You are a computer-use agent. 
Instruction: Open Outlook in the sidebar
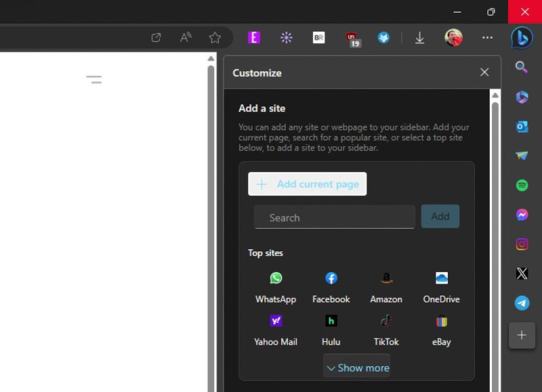pos(522,127)
